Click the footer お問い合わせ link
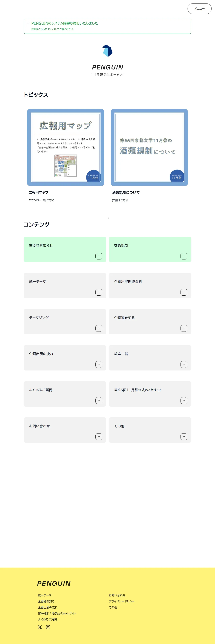 pos(117,595)
